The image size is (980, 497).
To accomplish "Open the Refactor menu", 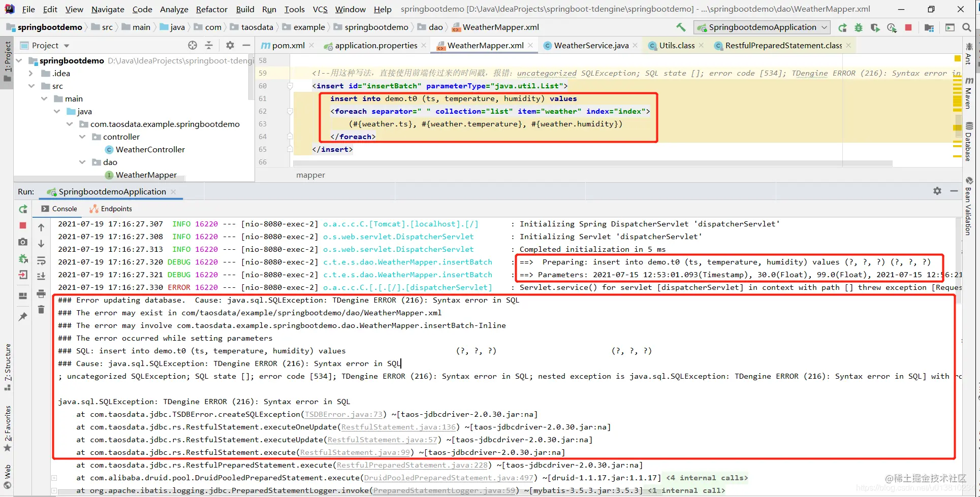I will pyautogui.click(x=211, y=9).
